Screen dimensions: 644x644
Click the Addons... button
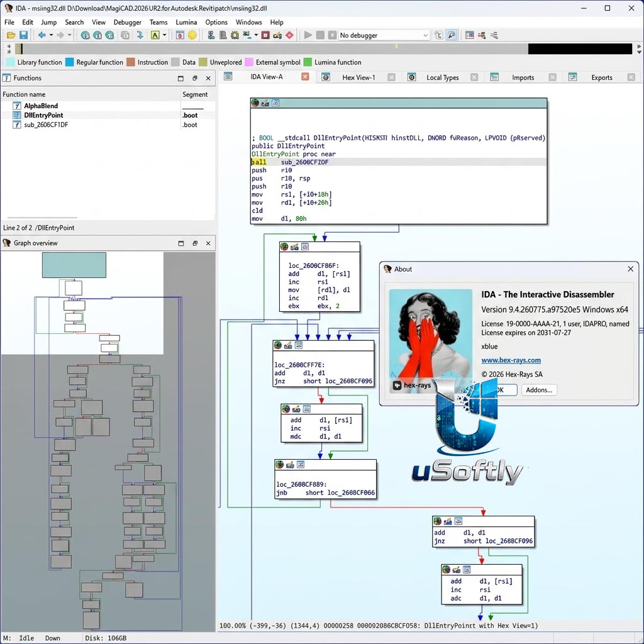[539, 390]
